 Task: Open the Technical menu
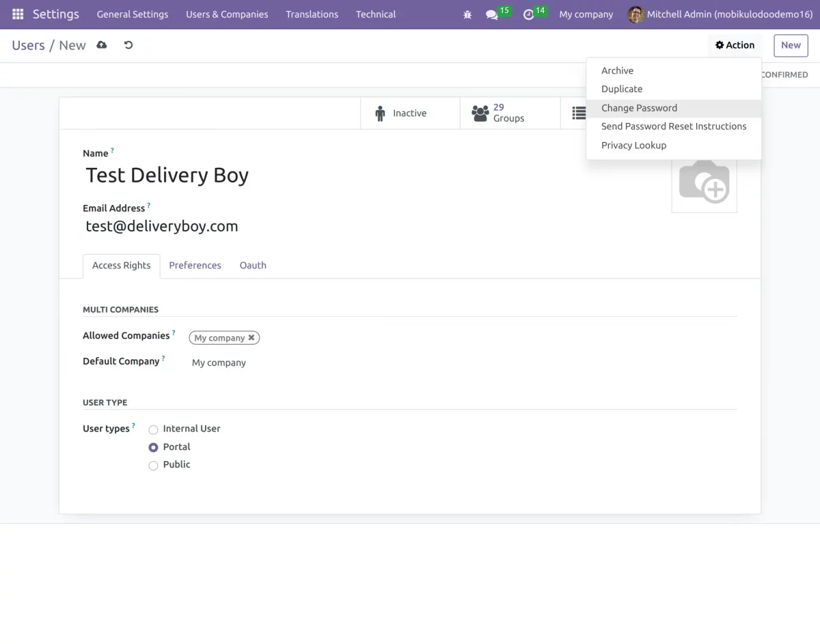coord(375,14)
